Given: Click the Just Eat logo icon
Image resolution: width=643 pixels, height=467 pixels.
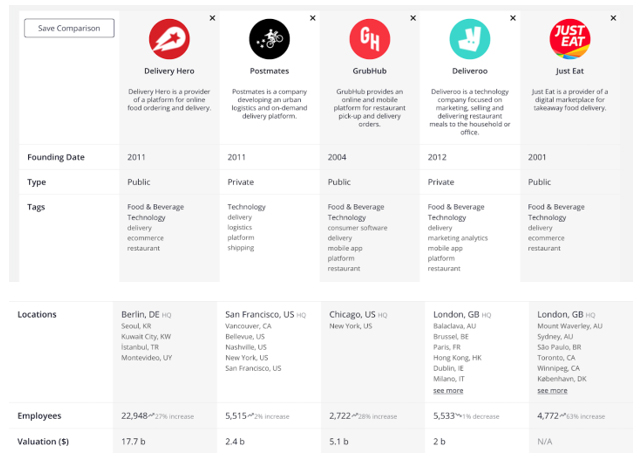Looking at the screenshot, I should click(x=570, y=40).
